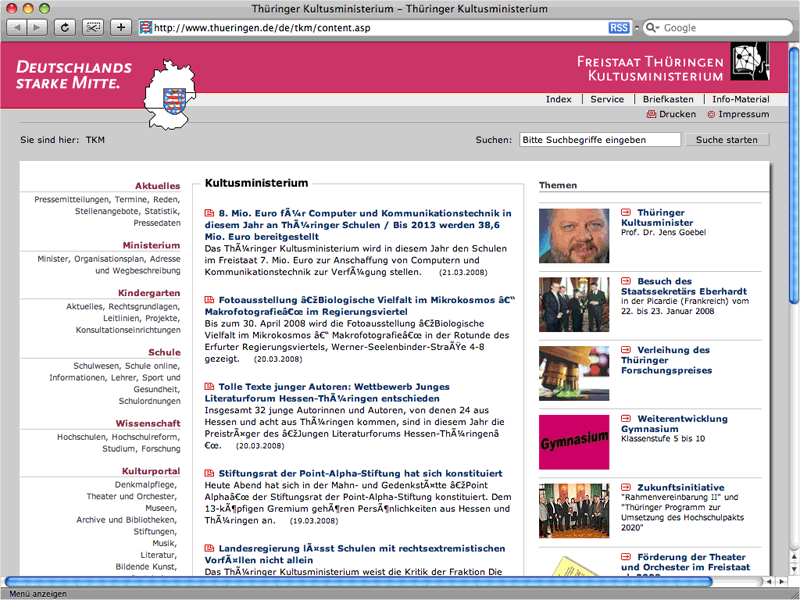Viewport: 800px width, 600px height.
Task: Click the RSS feed badge in address bar
Action: pos(619,27)
